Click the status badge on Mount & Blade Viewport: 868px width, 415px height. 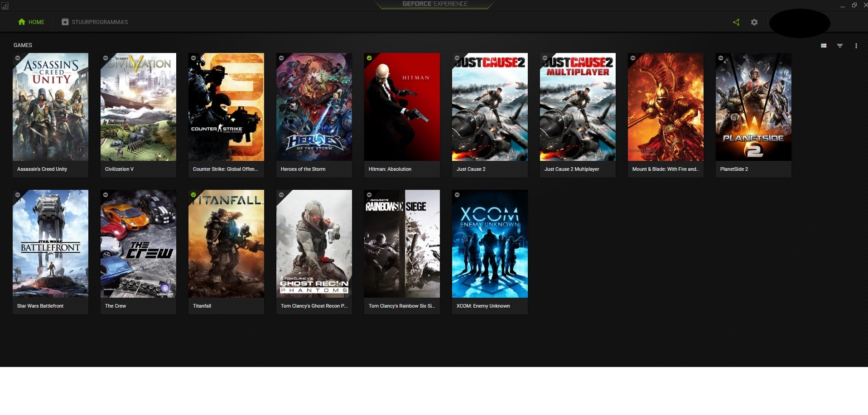633,58
